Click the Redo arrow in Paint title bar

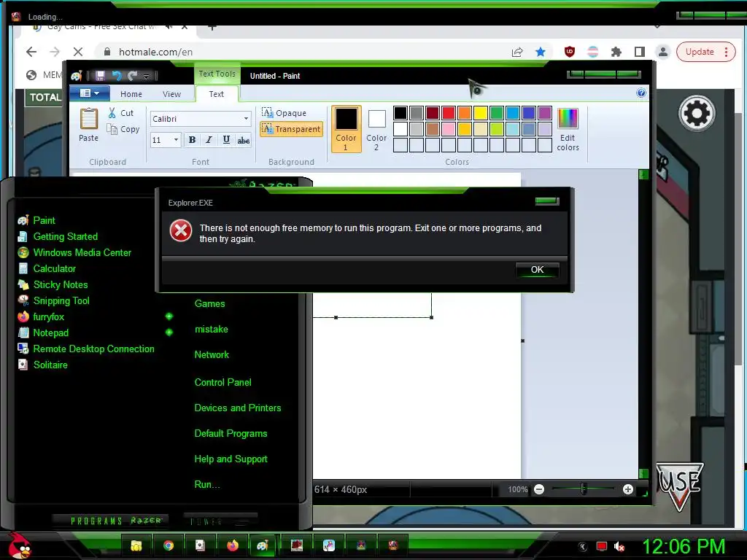[132, 76]
